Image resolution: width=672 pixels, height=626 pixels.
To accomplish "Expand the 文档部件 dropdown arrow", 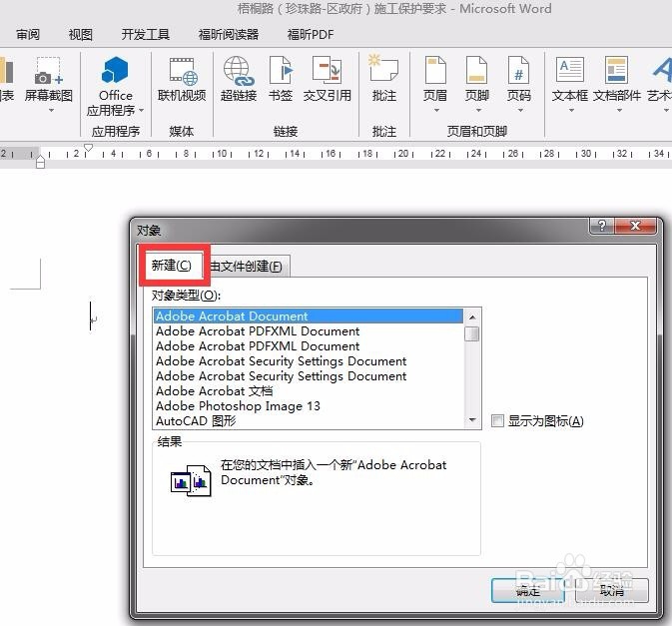I will [619, 111].
